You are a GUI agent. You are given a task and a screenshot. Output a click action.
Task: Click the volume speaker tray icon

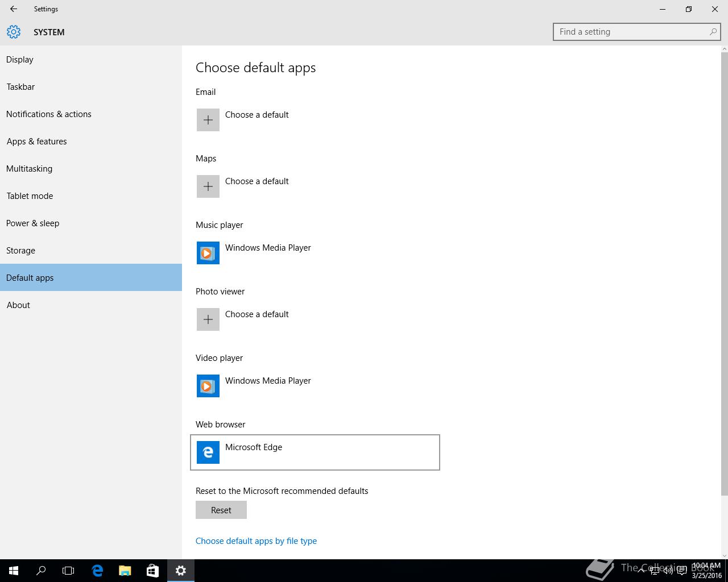pyautogui.click(x=668, y=571)
